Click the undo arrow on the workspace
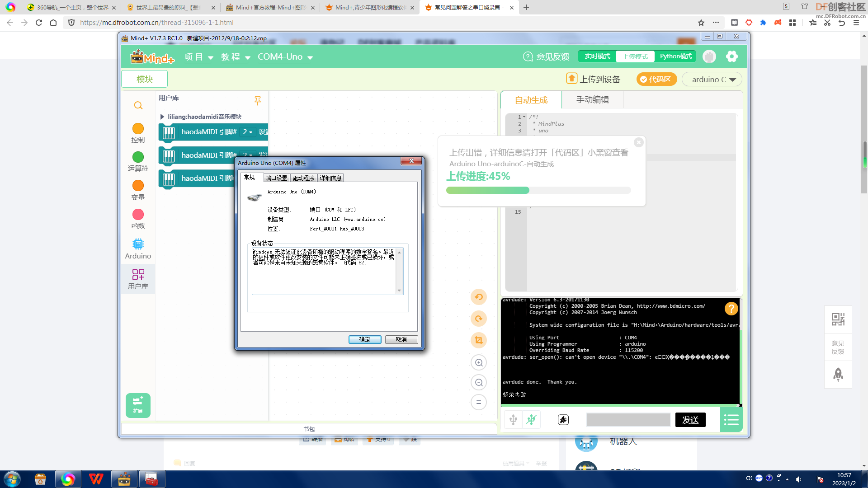The image size is (868, 488). [x=479, y=297]
